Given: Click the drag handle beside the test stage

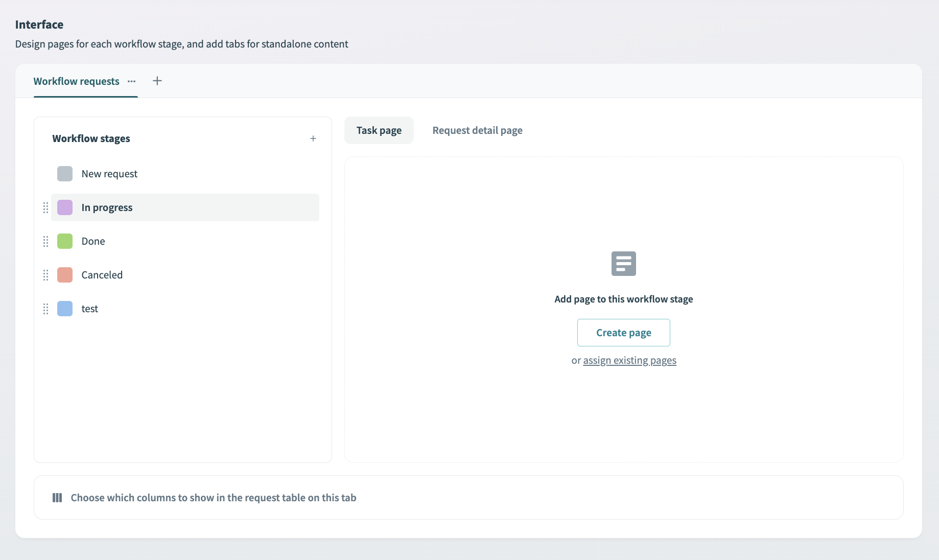Looking at the screenshot, I should 45,309.
